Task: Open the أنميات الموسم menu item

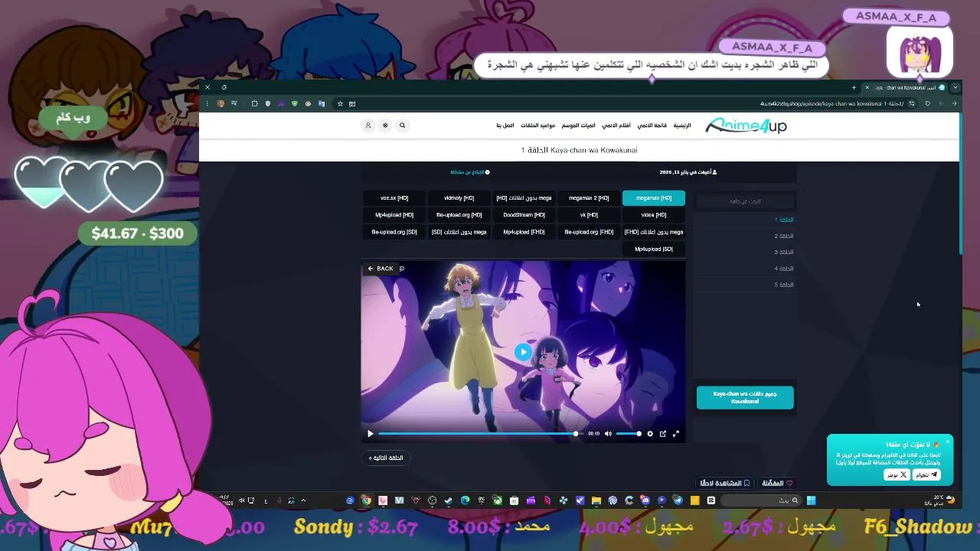Action: coord(579,126)
